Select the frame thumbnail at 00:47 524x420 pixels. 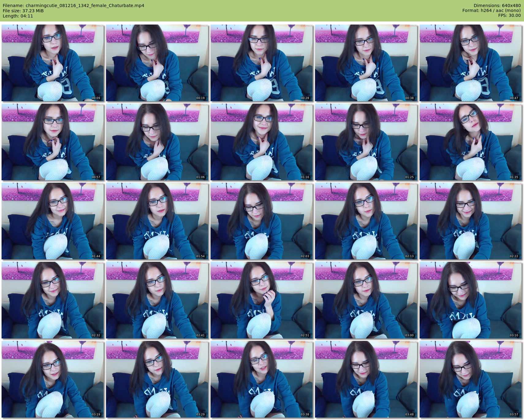[471, 63]
